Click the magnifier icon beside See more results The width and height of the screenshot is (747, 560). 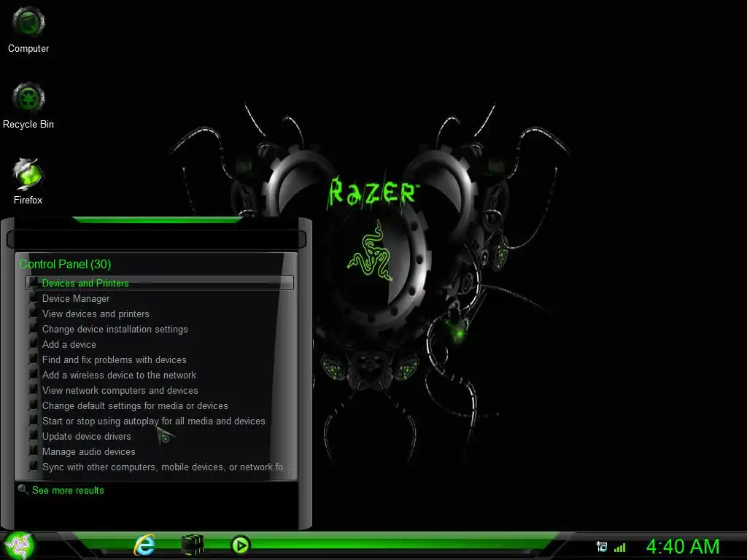coord(23,489)
